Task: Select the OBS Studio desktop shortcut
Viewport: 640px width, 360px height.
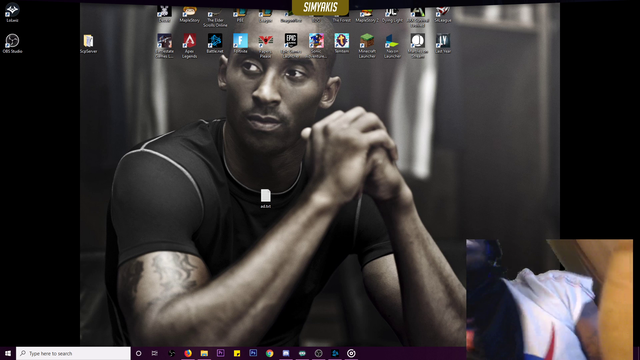Action: 12,44
